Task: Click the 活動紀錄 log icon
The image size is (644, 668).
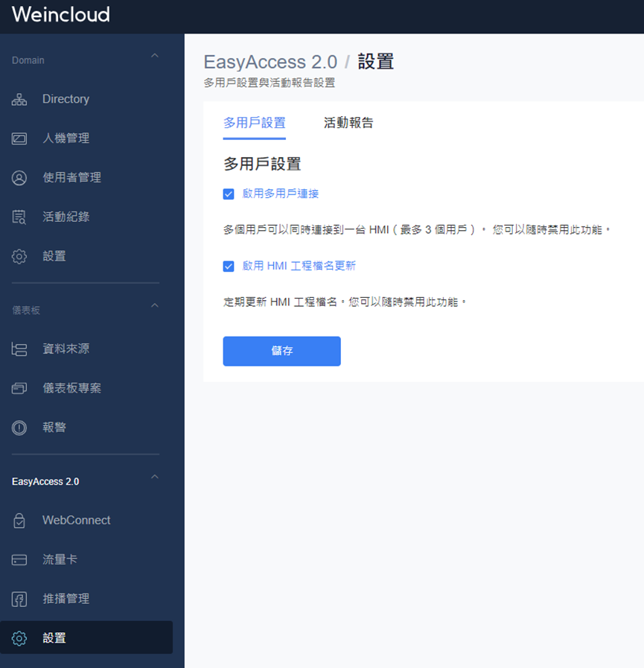Action: coord(19,217)
